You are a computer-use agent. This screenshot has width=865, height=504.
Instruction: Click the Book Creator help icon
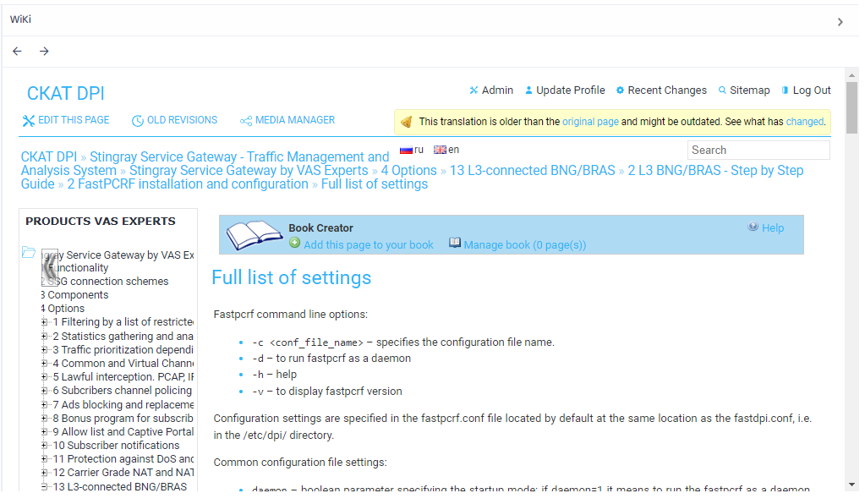(753, 227)
